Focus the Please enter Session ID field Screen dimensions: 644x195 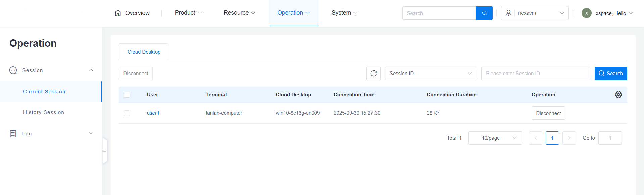(x=535, y=74)
